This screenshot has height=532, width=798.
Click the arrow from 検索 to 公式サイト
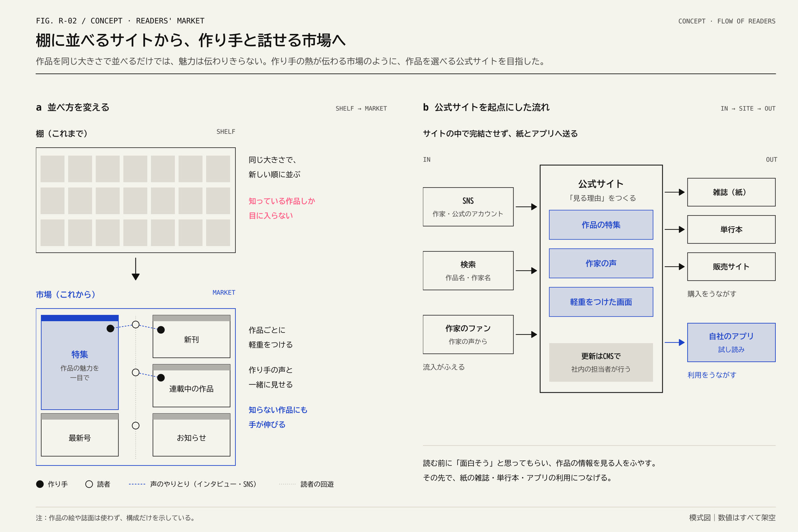point(526,271)
